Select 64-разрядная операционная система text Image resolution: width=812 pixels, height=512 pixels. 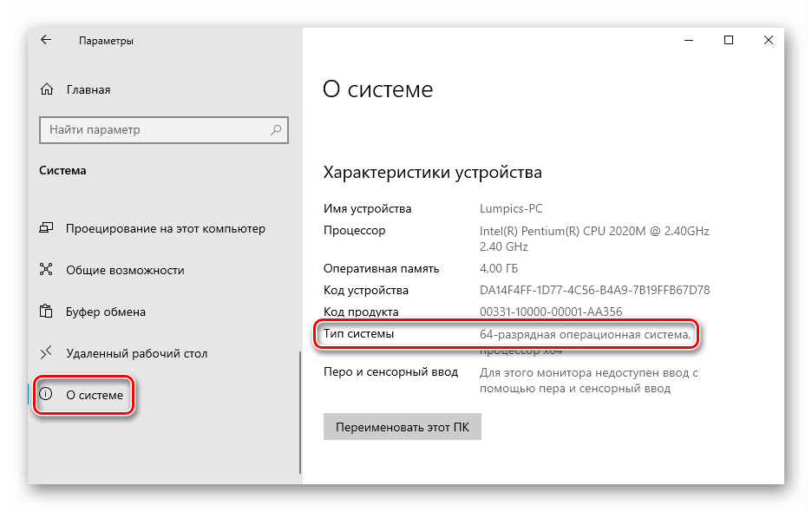(586, 334)
